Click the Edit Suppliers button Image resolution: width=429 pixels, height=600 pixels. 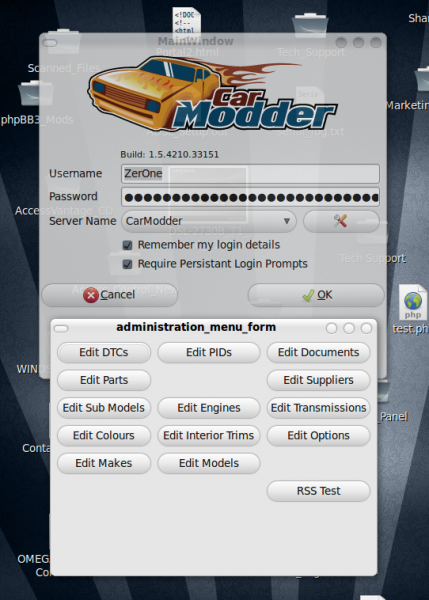318,380
